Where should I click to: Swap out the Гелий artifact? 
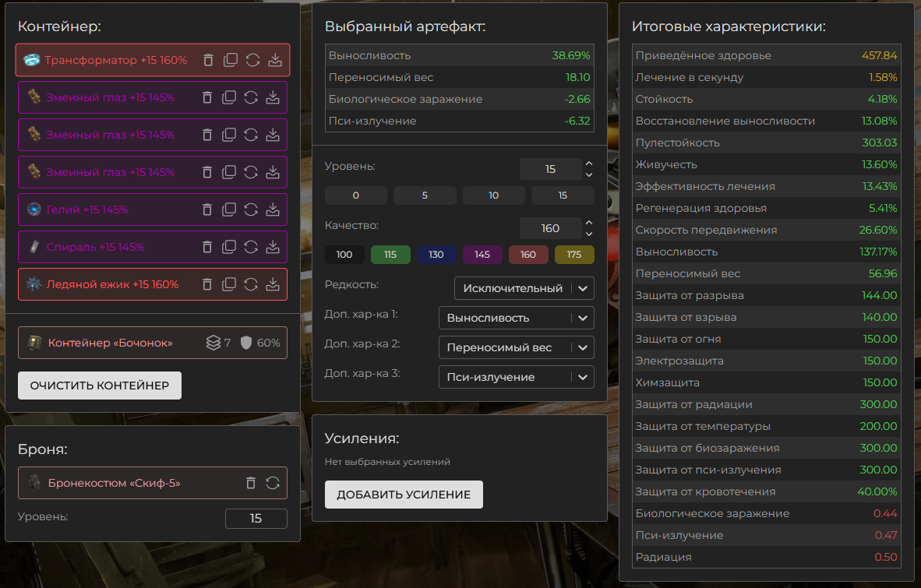[x=251, y=209]
